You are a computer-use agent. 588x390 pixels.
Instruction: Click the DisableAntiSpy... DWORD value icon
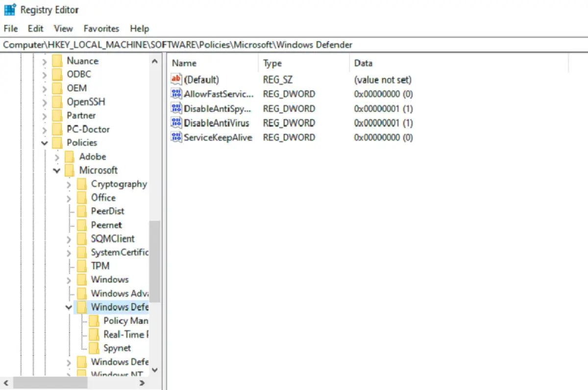point(176,108)
